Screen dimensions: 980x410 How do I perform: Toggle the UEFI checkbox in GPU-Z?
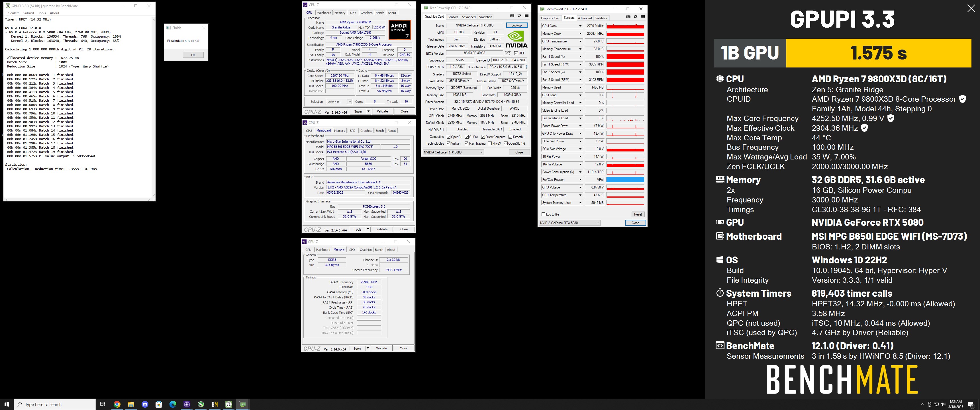click(516, 53)
